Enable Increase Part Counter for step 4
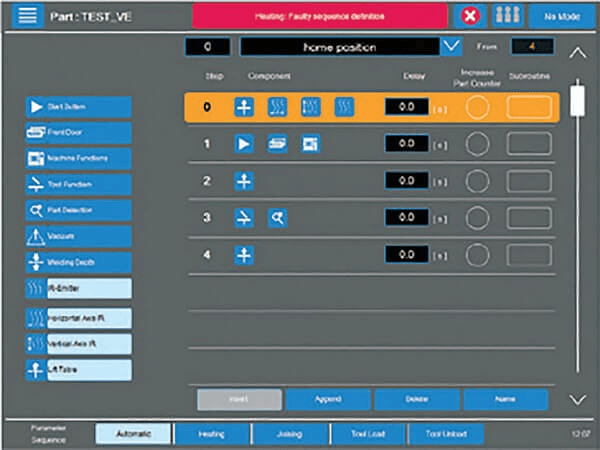Image resolution: width=600 pixels, height=450 pixels. coord(477,255)
